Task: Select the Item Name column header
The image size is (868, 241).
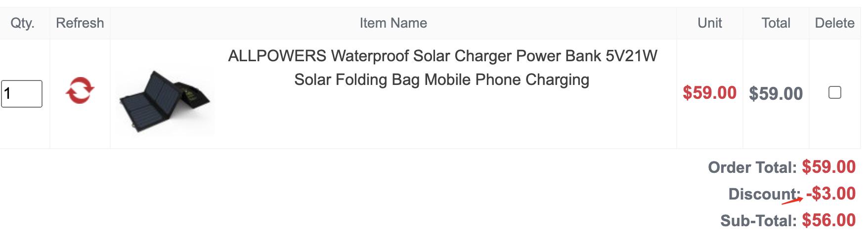Action: pyautogui.click(x=393, y=23)
